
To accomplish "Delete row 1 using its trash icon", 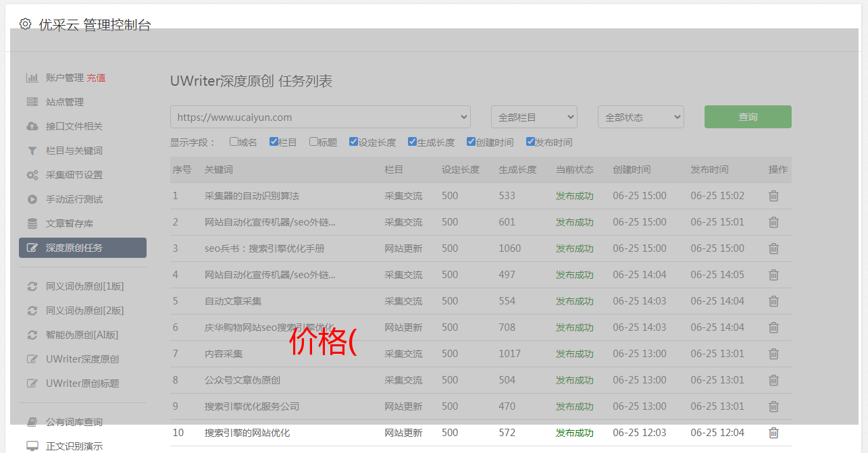I will click(x=773, y=196).
